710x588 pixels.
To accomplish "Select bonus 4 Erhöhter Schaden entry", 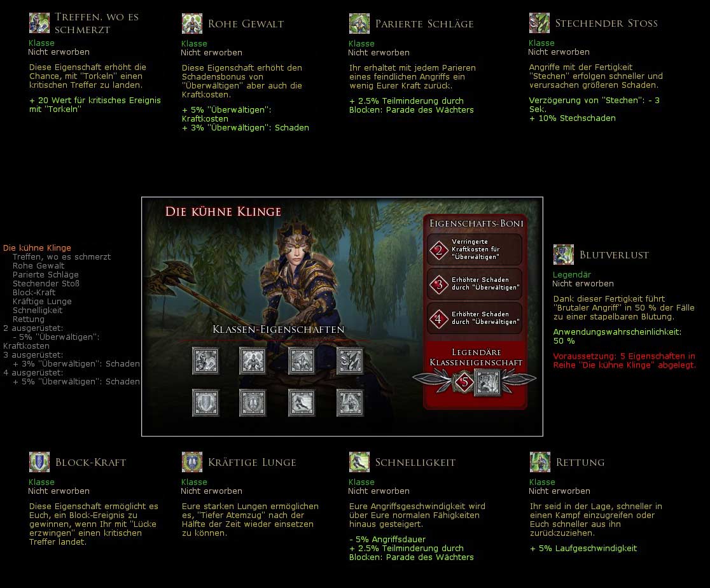I will pyautogui.click(x=475, y=318).
